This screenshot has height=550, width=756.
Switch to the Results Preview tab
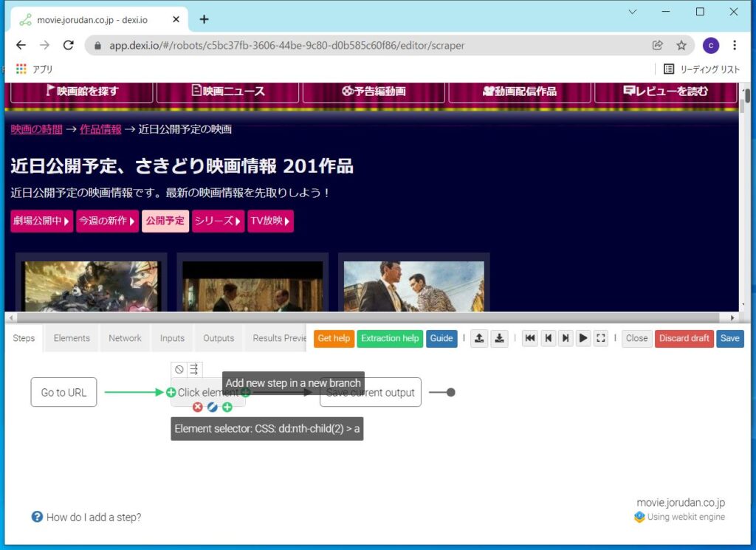[277, 338]
